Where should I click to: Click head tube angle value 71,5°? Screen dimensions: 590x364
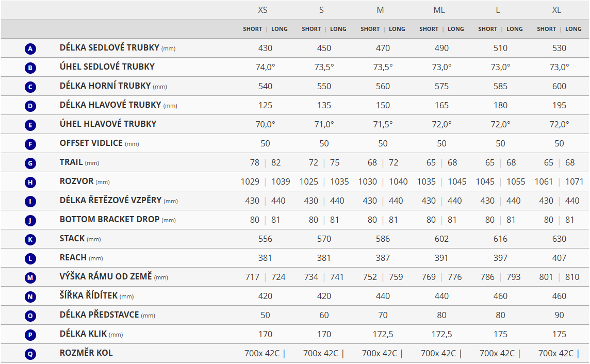(383, 124)
